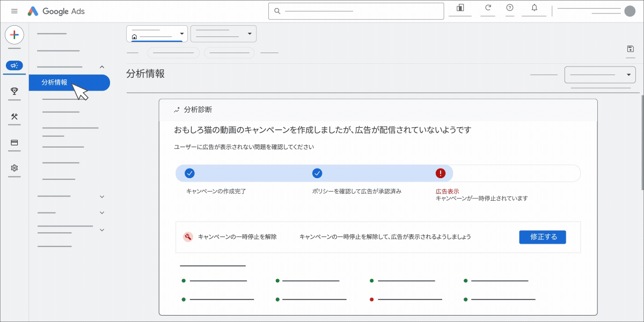This screenshot has height=322, width=644.
Task: Open the account selector dropdown
Action: click(157, 33)
